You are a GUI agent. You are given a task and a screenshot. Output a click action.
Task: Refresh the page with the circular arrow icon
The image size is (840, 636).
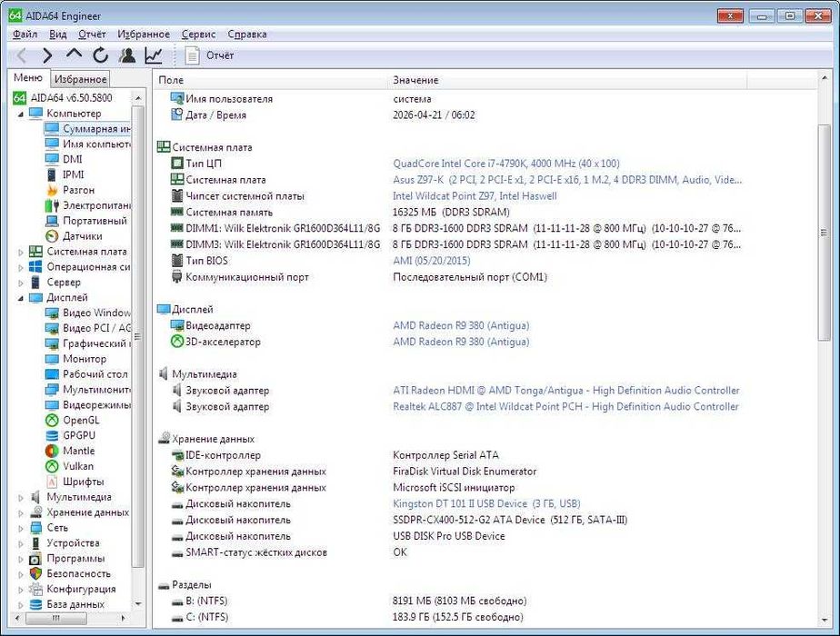(100, 55)
